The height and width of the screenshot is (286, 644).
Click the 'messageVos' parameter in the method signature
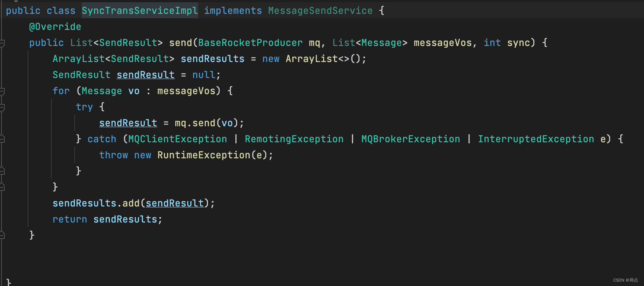[x=443, y=43]
